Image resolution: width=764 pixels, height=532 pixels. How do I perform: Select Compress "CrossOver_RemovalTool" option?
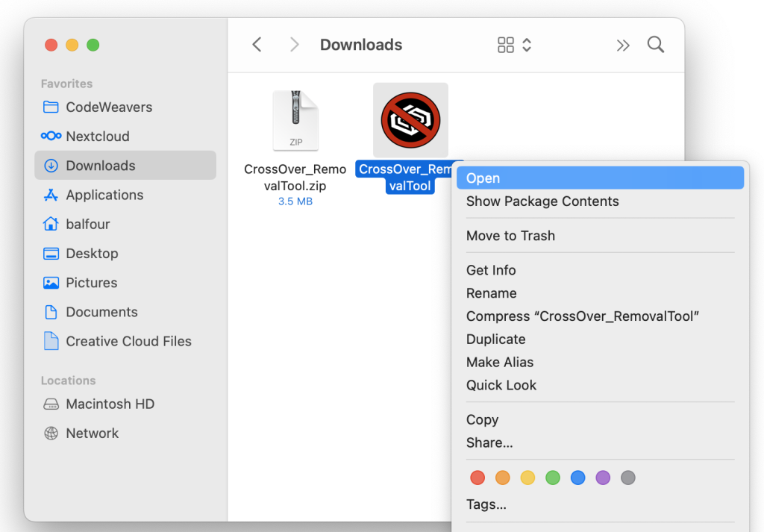pos(582,316)
